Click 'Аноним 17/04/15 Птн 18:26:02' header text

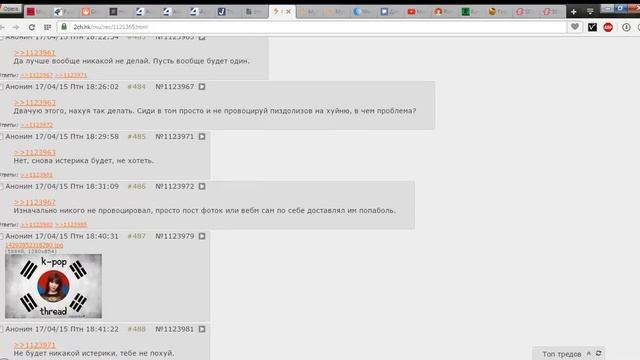pos(62,87)
